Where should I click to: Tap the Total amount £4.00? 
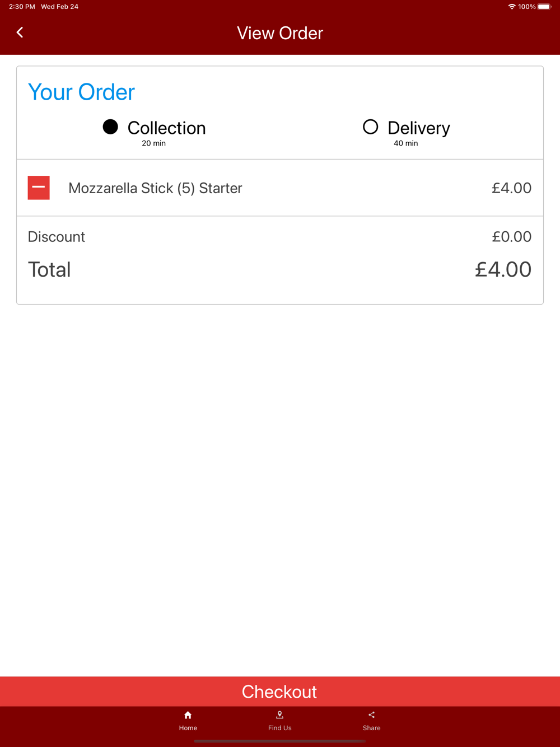pos(503,269)
